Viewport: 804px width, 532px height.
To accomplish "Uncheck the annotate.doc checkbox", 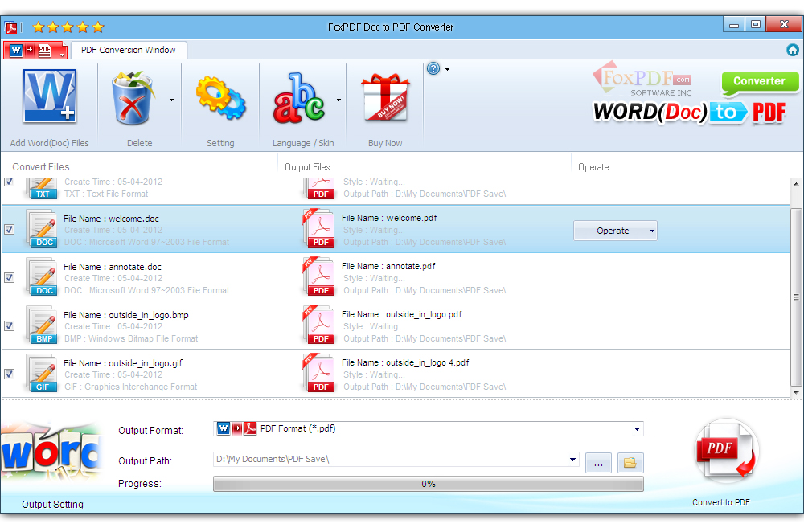I will coord(9,278).
